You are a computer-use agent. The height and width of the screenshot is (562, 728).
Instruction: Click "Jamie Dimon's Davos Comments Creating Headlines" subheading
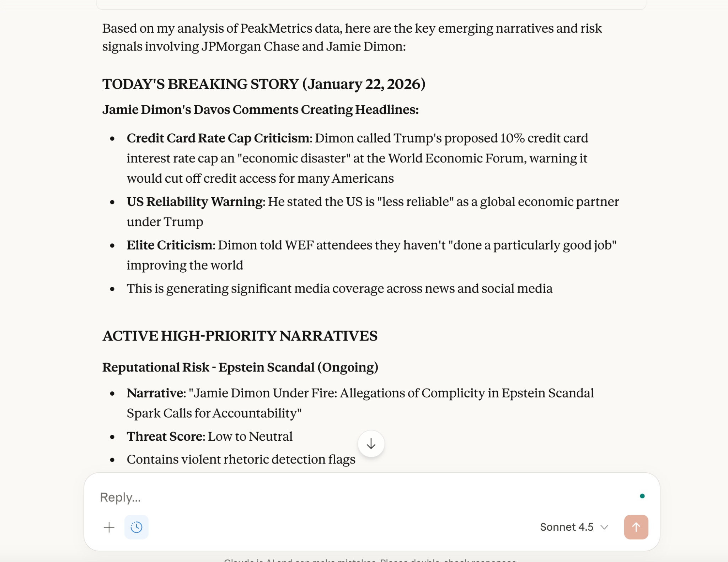click(x=260, y=109)
